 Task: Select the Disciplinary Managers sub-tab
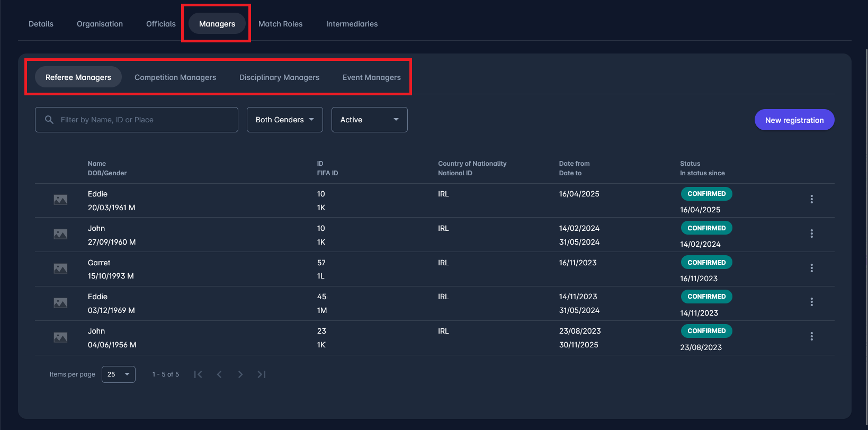279,77
